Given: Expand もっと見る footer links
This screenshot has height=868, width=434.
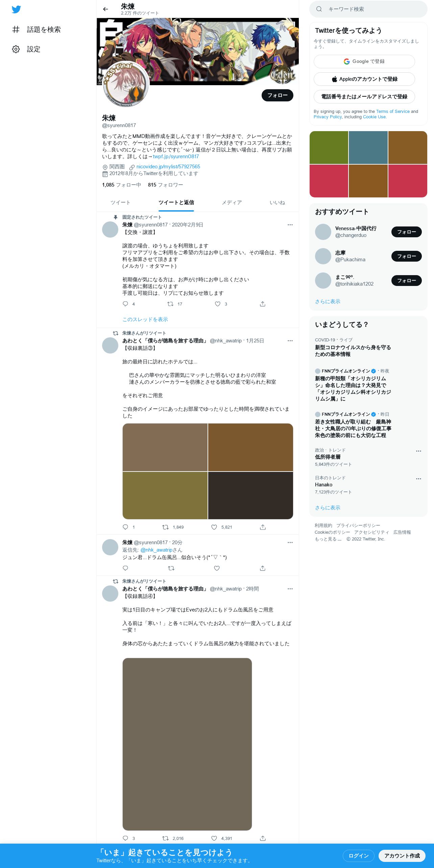Looking at the screenshot, I should pos(328,539).
